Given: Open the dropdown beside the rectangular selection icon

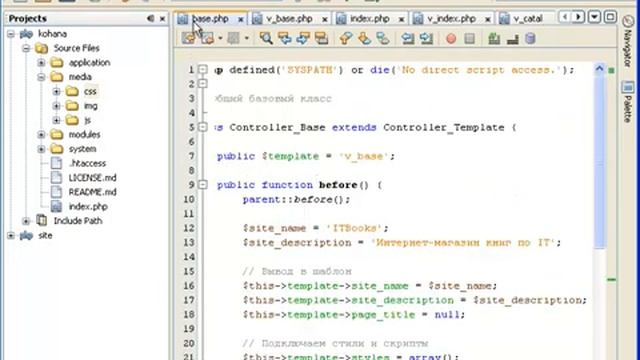Looking at the screenshot, I should click(x=247, y=38).
